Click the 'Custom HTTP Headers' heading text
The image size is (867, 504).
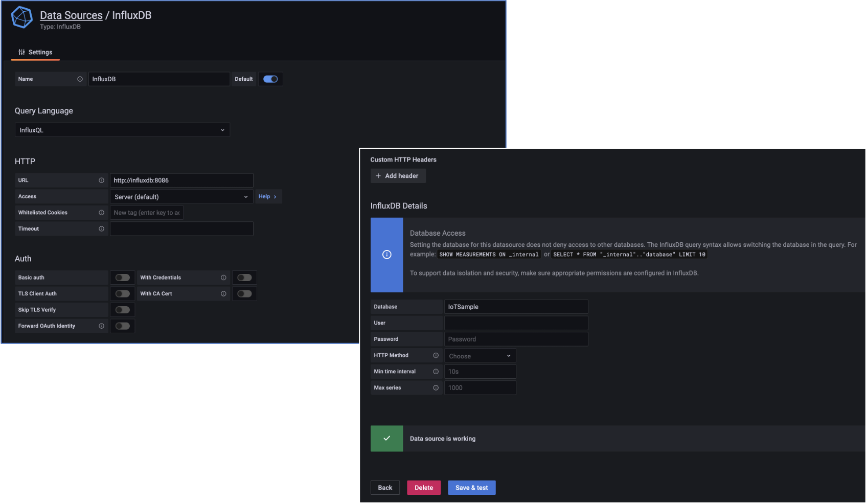click(403, 159)
